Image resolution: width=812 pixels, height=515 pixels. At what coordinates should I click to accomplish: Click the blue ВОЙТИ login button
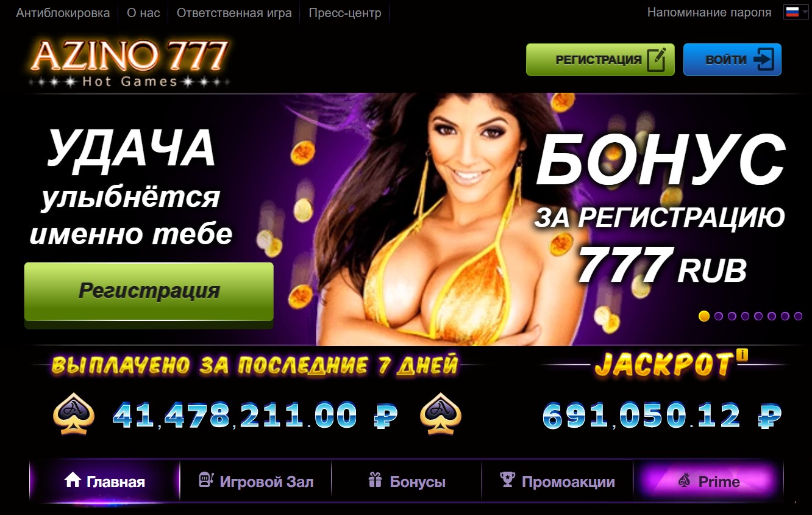pos(732,60)
